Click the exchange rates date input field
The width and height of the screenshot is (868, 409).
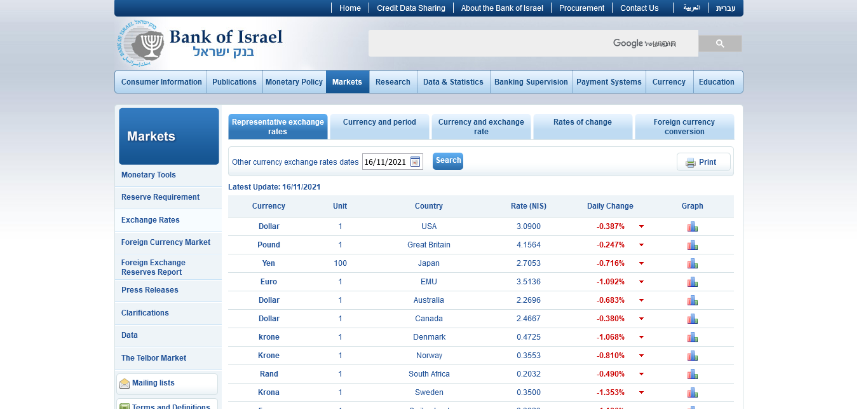(x=385, y=162)
